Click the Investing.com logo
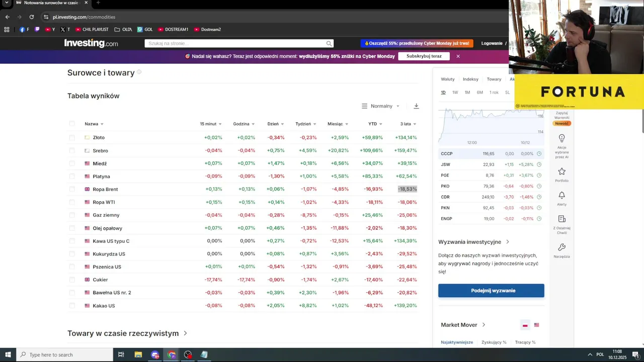 click(x=91, y=43)
